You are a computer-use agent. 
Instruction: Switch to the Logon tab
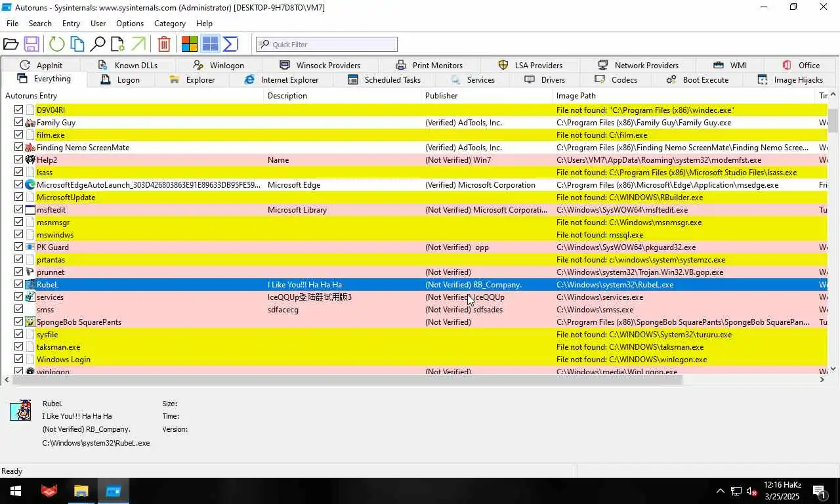tap(121, 80)
